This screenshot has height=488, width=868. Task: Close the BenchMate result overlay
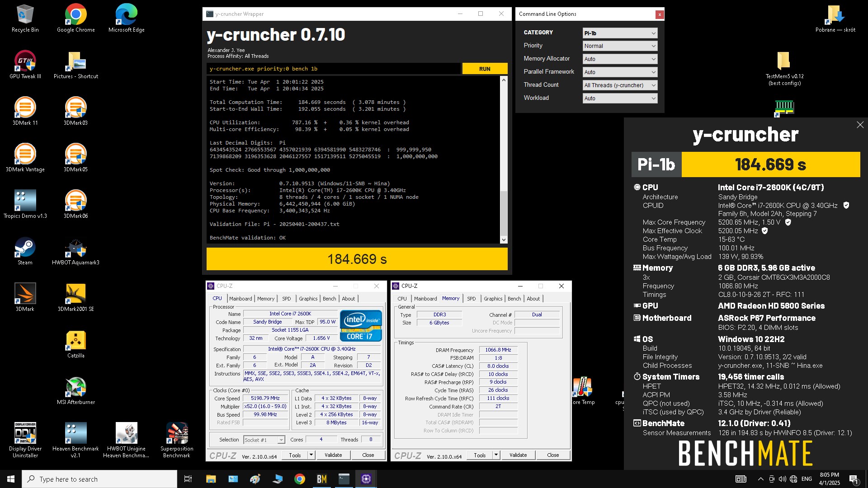point(860,125)
